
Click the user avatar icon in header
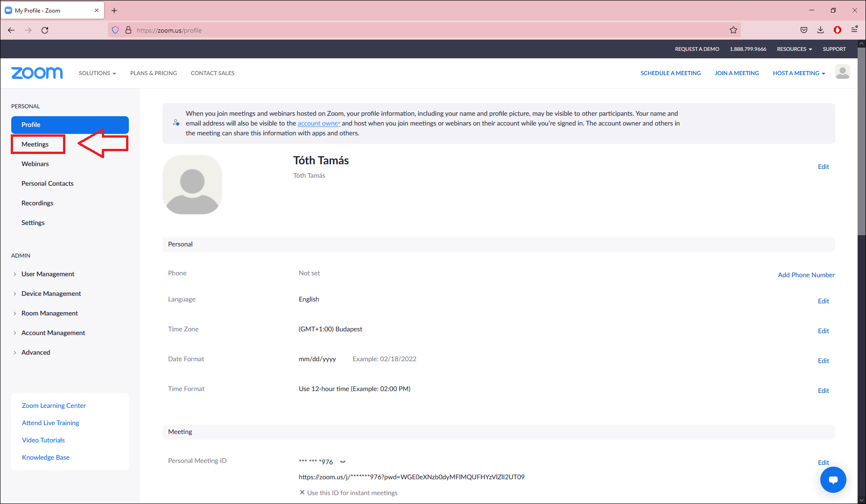point(842,72)
